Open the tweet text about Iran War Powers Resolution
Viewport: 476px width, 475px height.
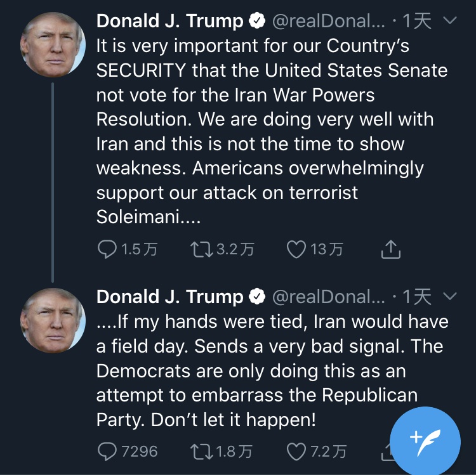click(x=272, y=131)
